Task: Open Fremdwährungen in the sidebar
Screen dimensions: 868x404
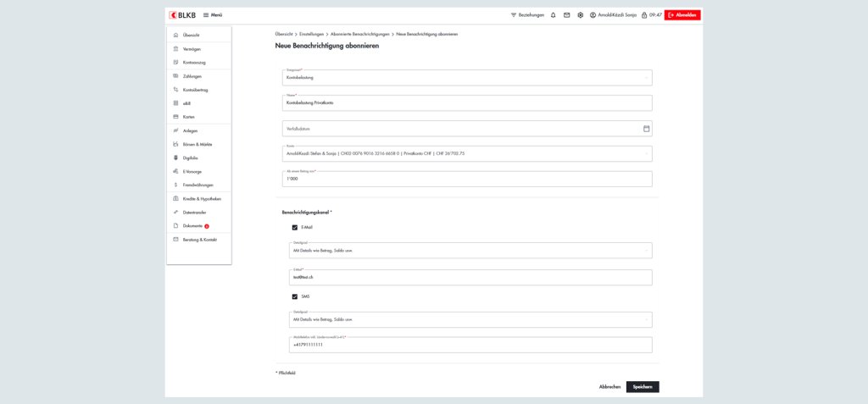Action: pos(199,185)
